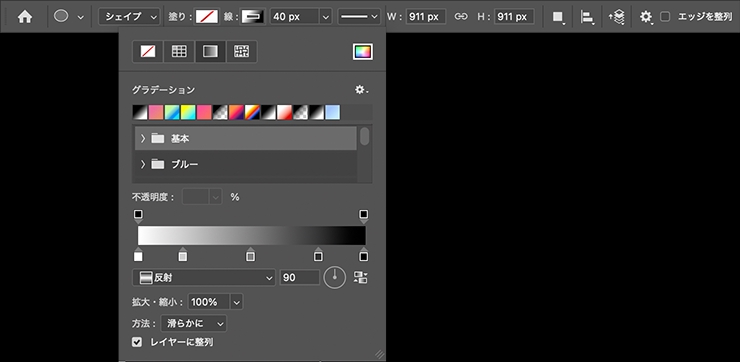Click the 塗り fill swatch
The image size is (740, 362).
click(x=206, y=17)
